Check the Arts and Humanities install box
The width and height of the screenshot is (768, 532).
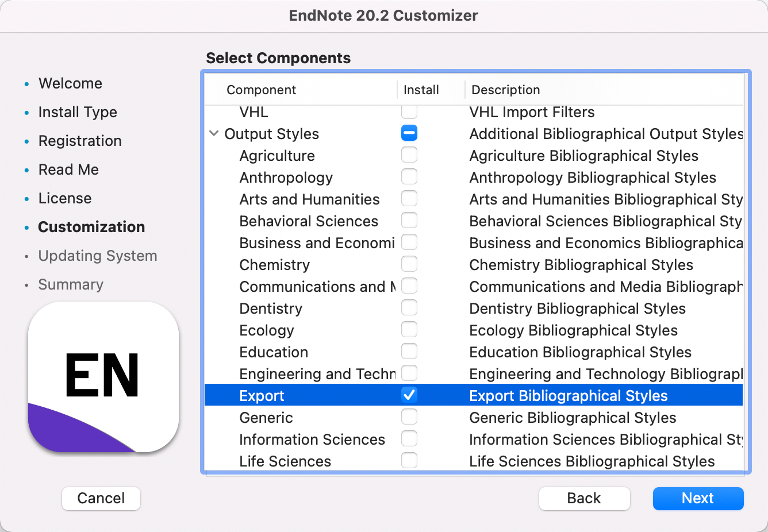[x=409, y=199]
